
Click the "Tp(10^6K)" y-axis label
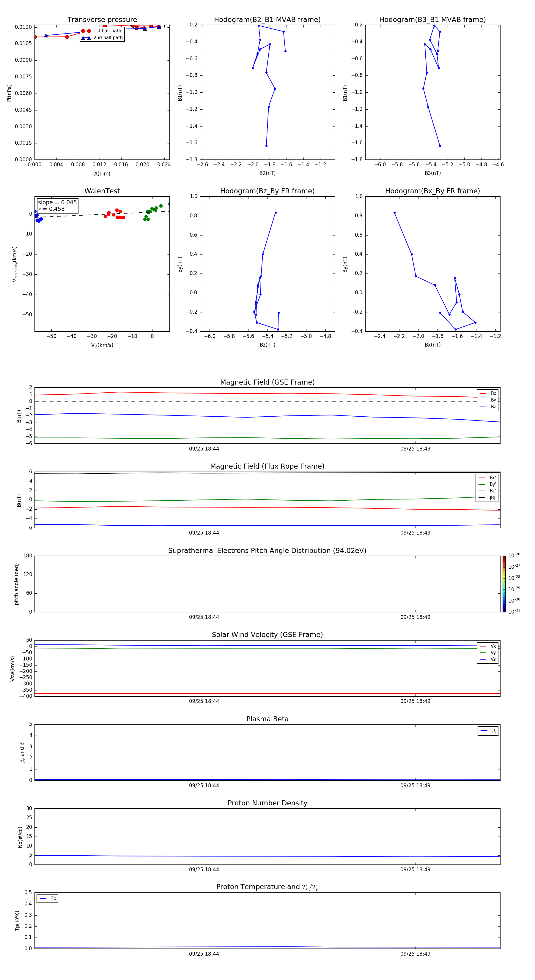point(17,921)
